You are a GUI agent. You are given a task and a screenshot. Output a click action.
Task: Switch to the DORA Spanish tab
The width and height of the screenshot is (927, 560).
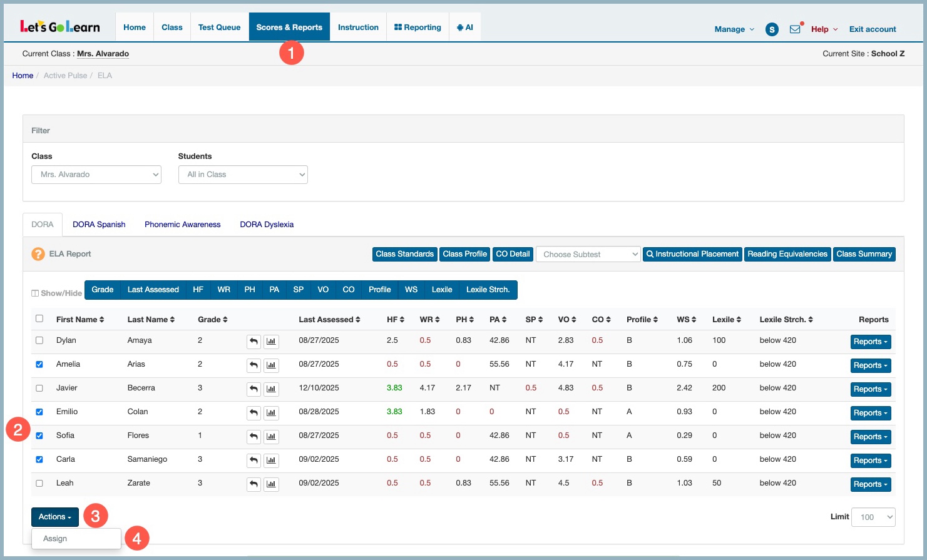tap(99, 225)
